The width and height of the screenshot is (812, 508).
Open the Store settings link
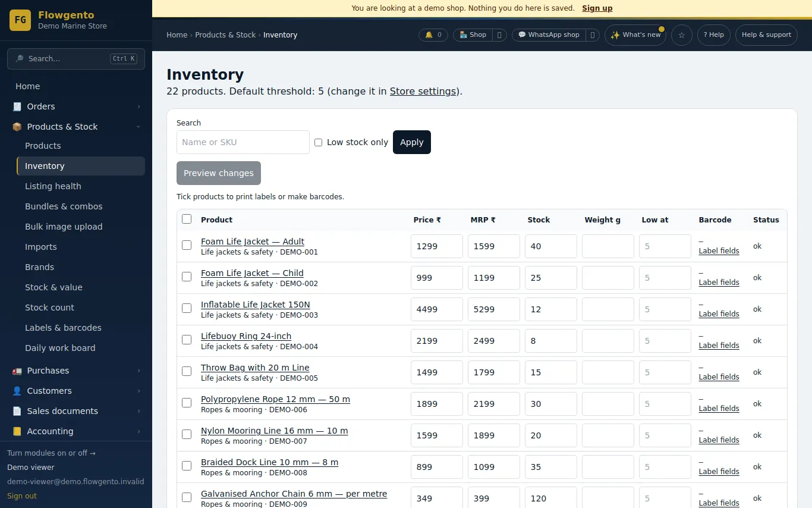pos(423,92)
